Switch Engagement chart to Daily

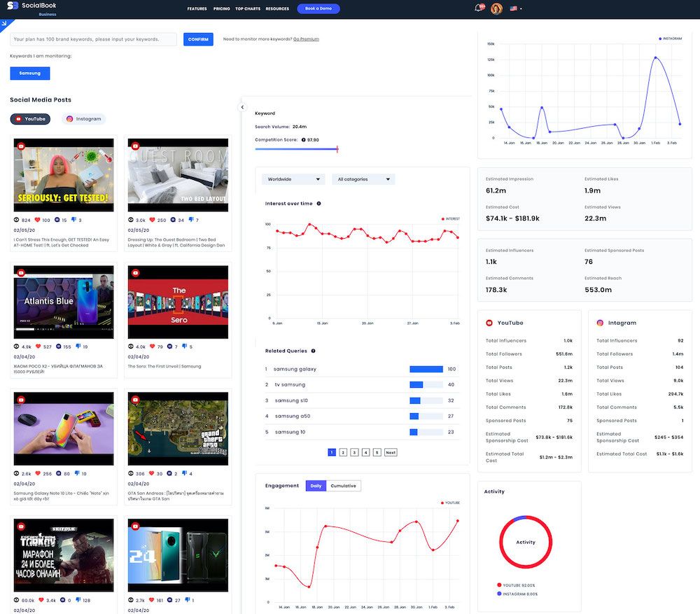(x=316, y=486)
